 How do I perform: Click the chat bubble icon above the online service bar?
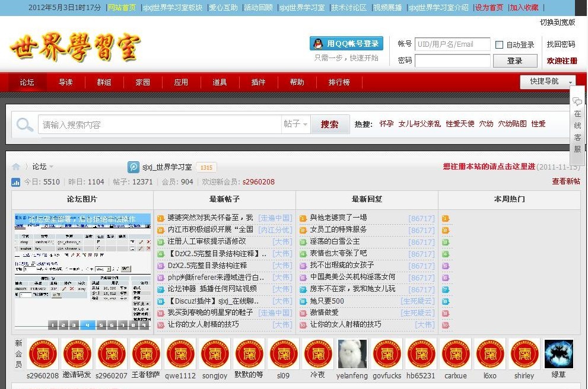(577, 101)
